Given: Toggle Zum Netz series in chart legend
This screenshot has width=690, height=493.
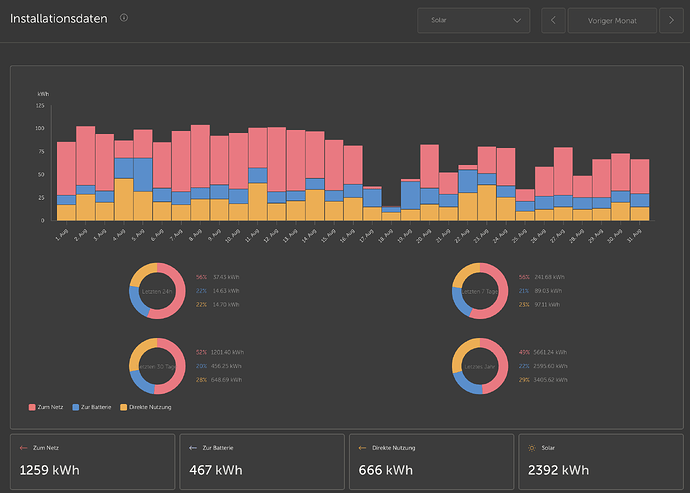Looking at the screenshot, I should [46, 407].
